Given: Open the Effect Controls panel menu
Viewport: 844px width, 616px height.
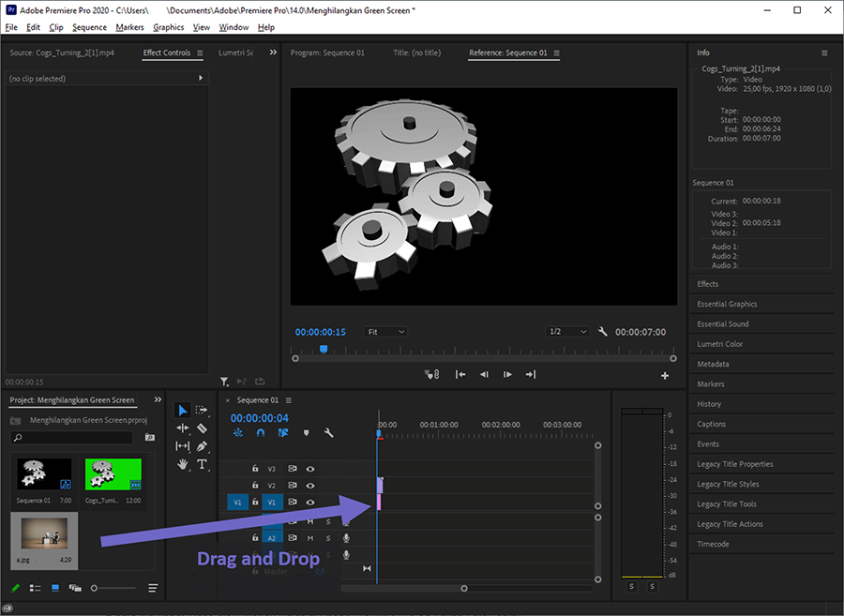Looking at the screenshot, I should click(200, 53).
